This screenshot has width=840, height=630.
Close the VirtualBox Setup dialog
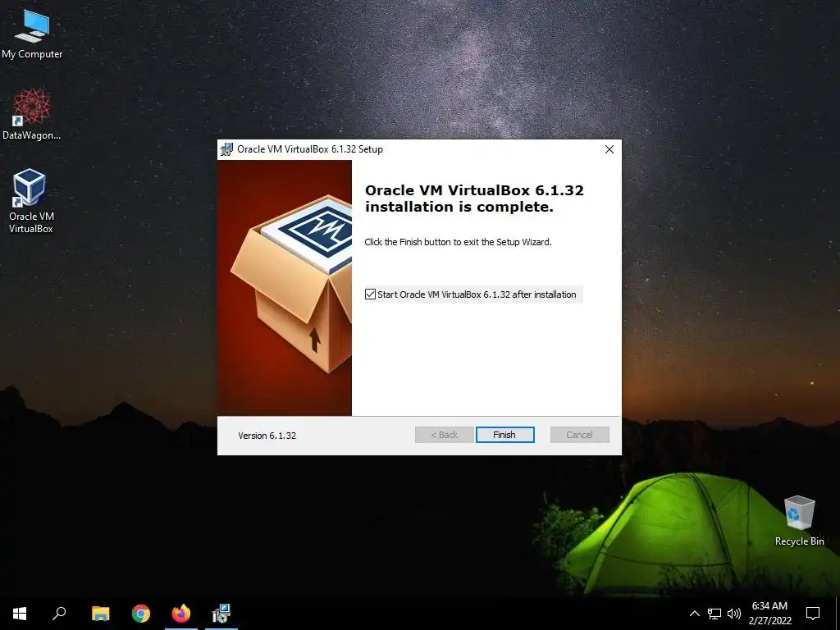click(609, 149)
